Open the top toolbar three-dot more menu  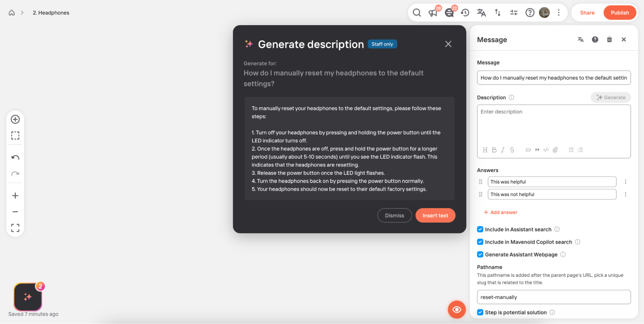[559, 13]
